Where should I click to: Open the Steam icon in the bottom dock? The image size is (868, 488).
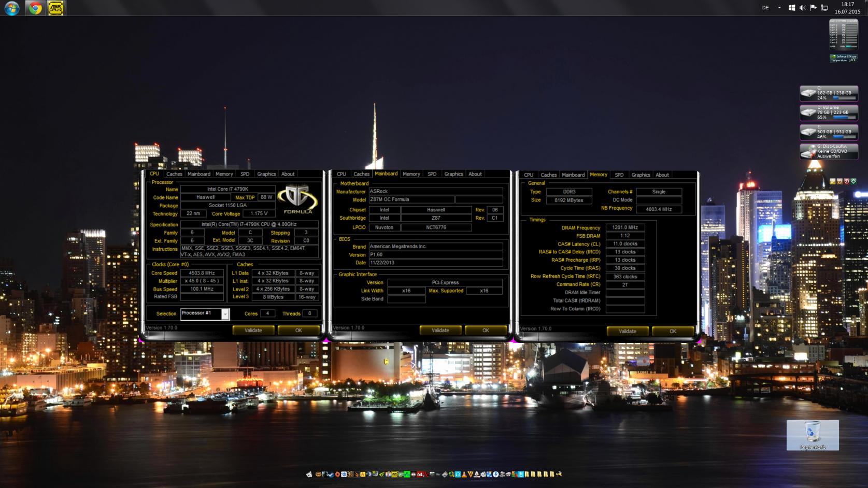[331, 474]
